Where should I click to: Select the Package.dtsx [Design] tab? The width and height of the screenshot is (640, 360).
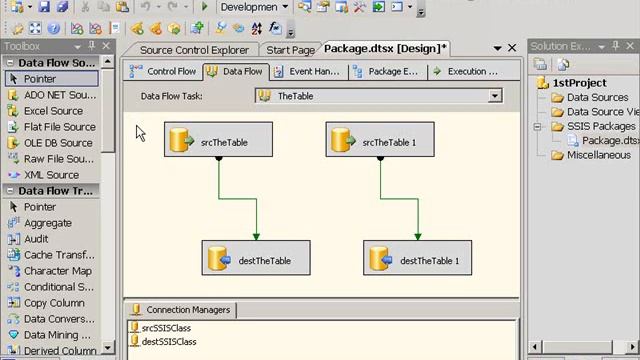tap(385, 49)
